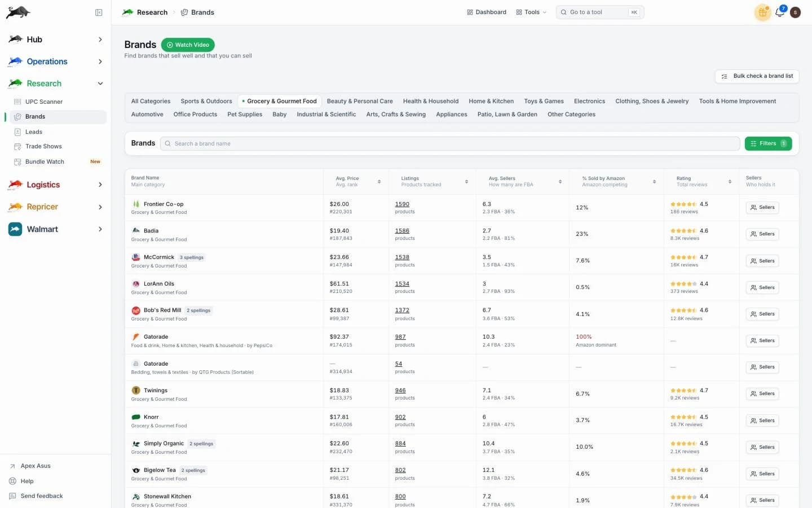
Task: Open the notifications bell
Action: click(780, 12)
